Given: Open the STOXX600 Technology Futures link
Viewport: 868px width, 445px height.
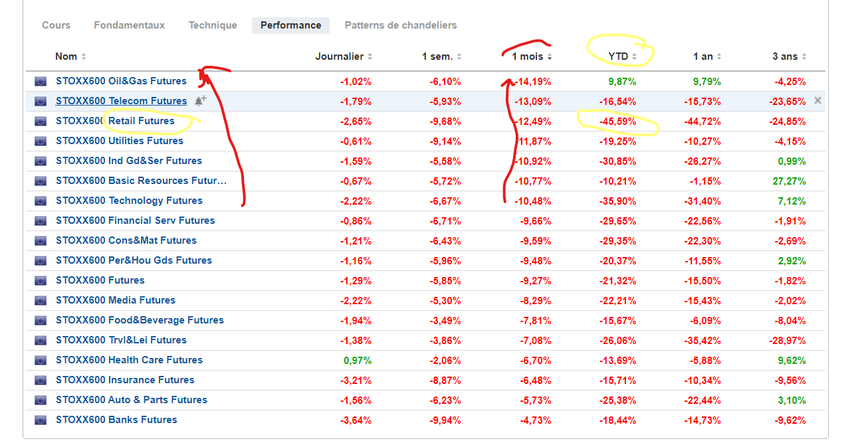Looking at the screenshot, I should tap(129, 201).
